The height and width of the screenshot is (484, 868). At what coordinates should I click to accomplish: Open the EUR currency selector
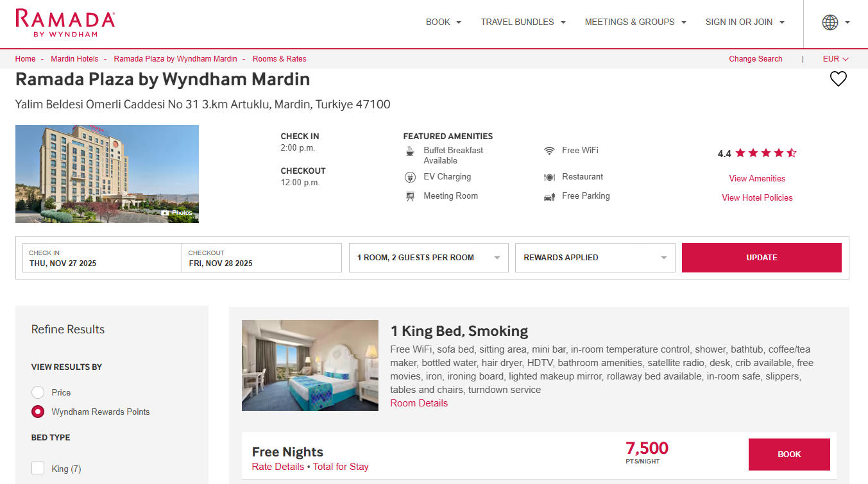click(x=835, y=59)
